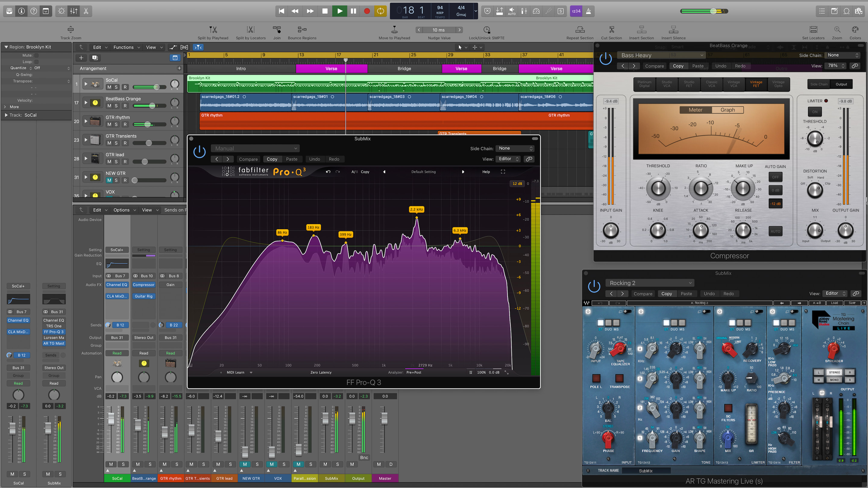Start playback with the green Play button
Screen dimensions: 868x488
pos(340,11)
